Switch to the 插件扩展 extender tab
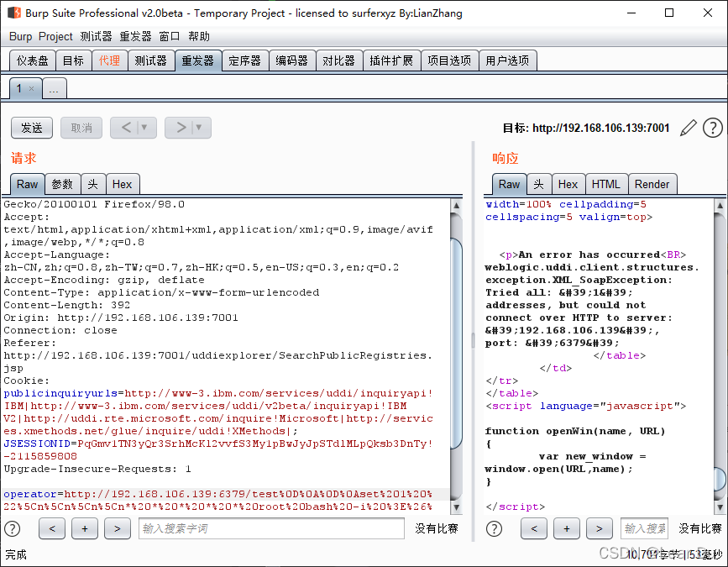Image resolution: width=728 pixels, height=567 pixels. point(391,60)
